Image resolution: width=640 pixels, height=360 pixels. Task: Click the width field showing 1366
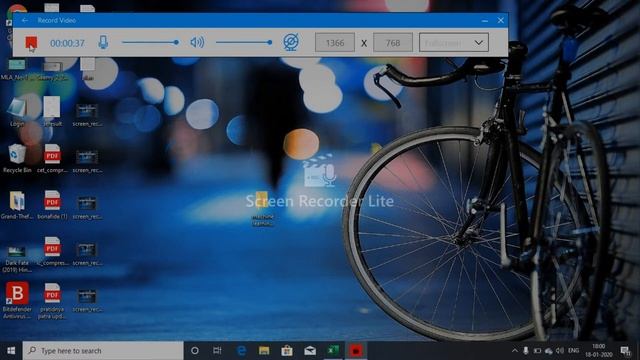335,42
